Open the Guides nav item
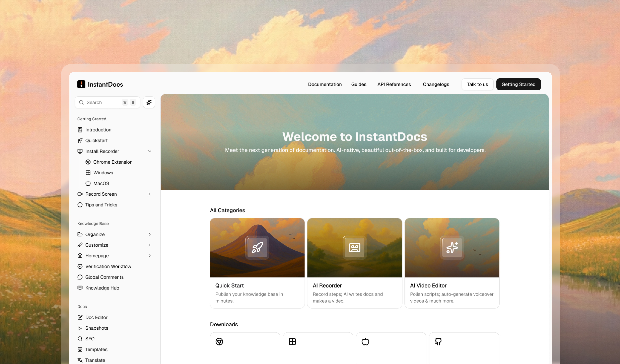The height and width of the screenshot is (364, 620). (359, 84)
